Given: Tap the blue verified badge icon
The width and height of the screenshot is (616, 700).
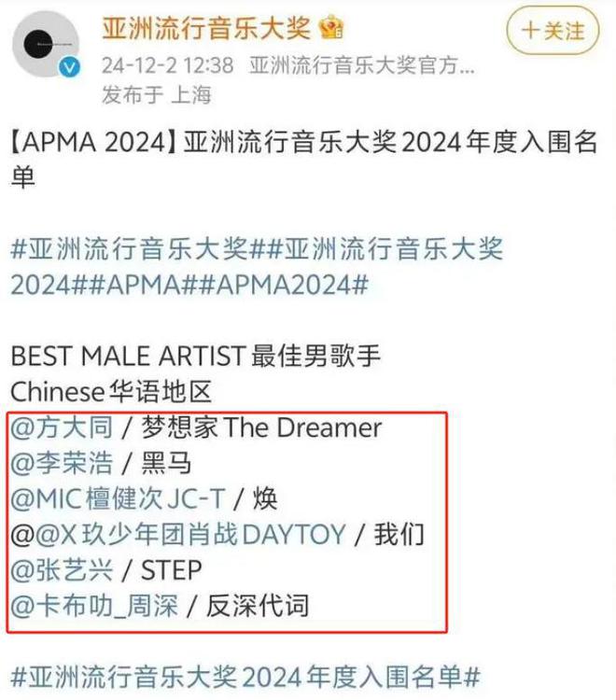Looking at the screenshot, I should coord(70,67).
